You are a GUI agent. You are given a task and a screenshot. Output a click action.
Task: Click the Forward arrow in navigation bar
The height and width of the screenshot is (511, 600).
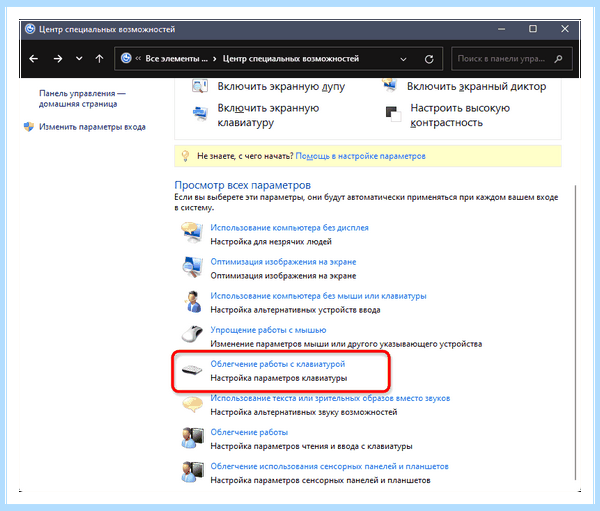[x=58, y=59]
